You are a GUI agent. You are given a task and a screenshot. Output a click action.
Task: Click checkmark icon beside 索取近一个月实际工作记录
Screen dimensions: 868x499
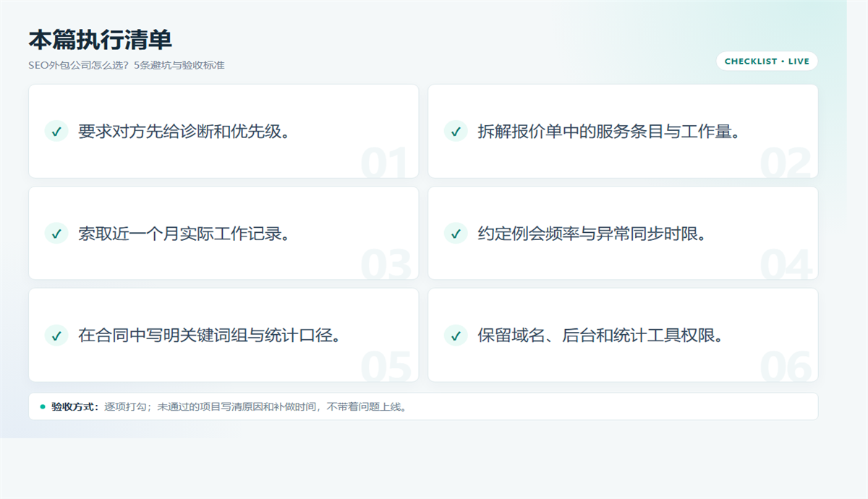click(x=56, y=233)
